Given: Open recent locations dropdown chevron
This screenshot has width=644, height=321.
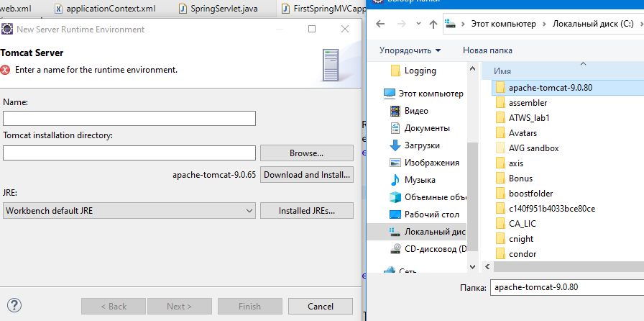Looking at the screenshot, I should 418,24.
